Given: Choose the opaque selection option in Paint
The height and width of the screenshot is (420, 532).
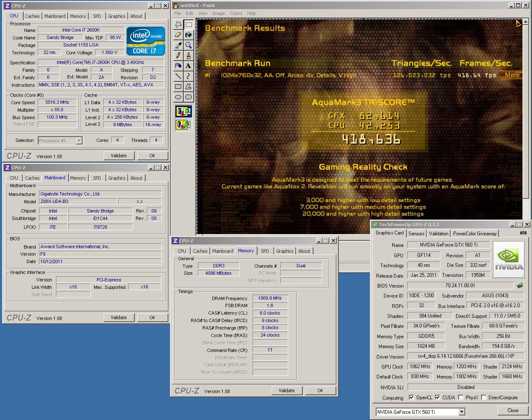Looking at the screenshot, I should point(184,111).
